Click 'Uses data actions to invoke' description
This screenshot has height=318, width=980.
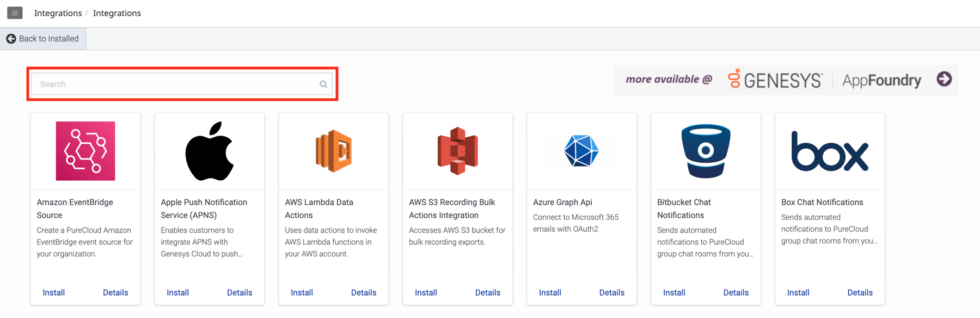331,242
